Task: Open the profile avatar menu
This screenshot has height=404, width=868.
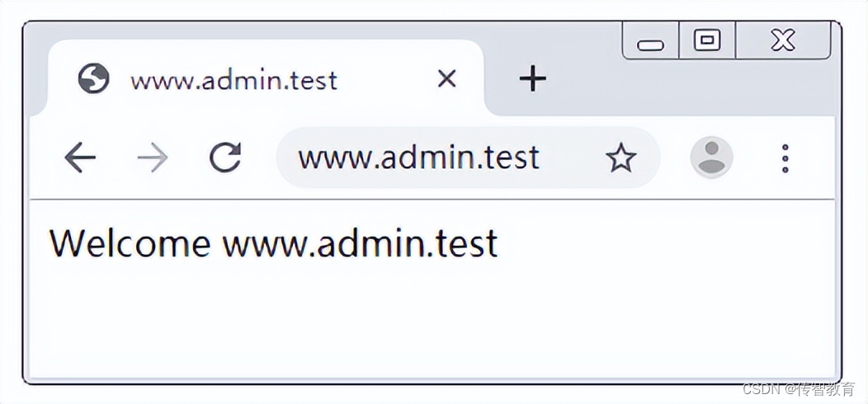Action: coord(711,157)
